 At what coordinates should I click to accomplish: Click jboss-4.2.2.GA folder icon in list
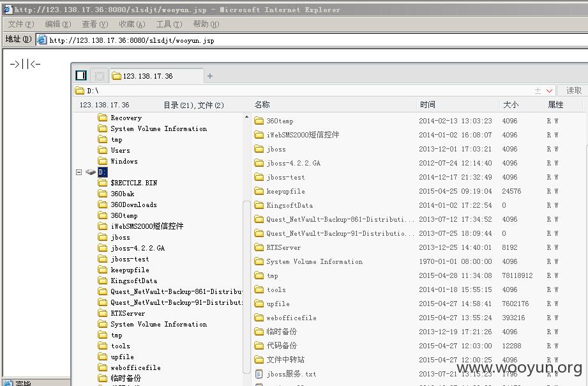[259, 162]
